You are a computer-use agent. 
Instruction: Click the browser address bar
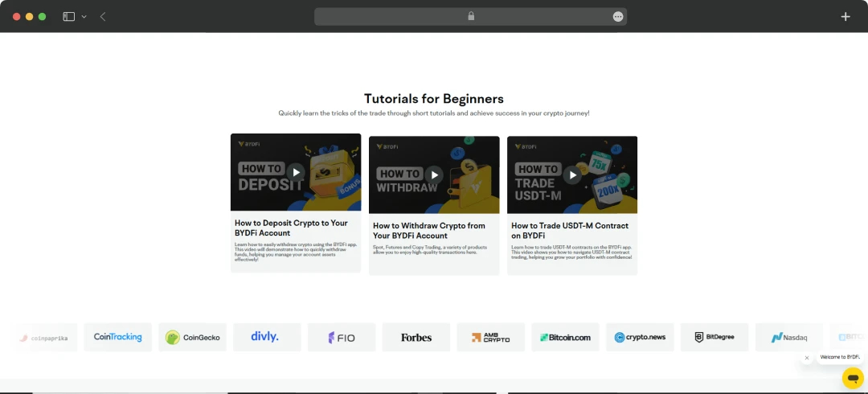(x=470, y=17)
